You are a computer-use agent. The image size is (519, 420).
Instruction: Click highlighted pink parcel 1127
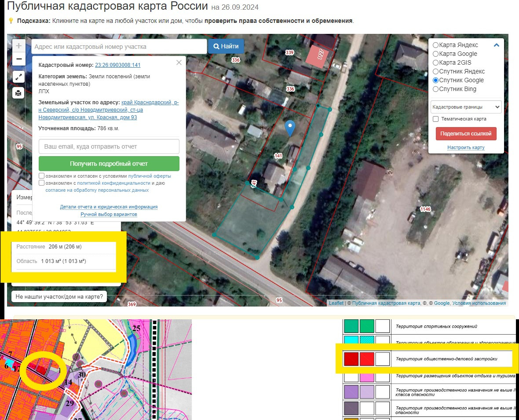tap(317, 56)
